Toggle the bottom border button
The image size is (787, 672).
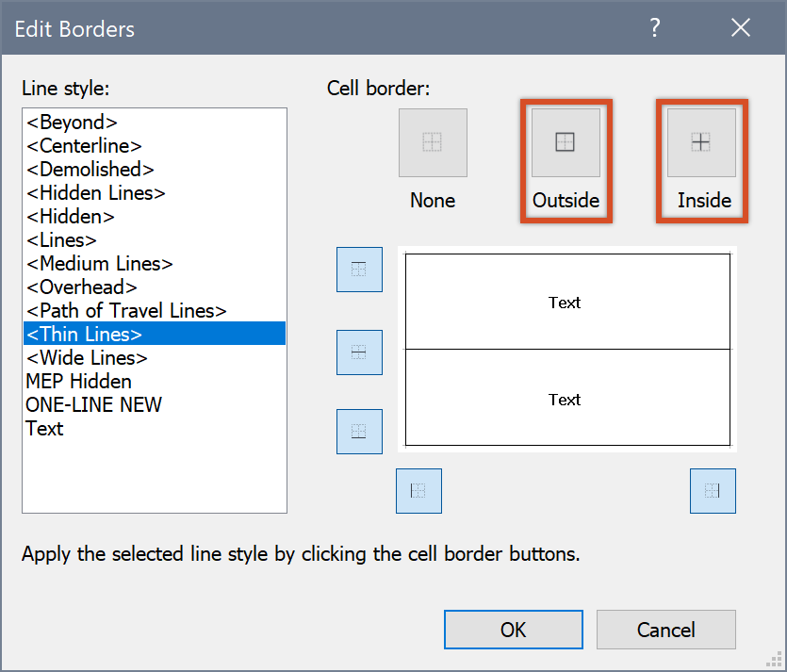(x=359, y=432)
